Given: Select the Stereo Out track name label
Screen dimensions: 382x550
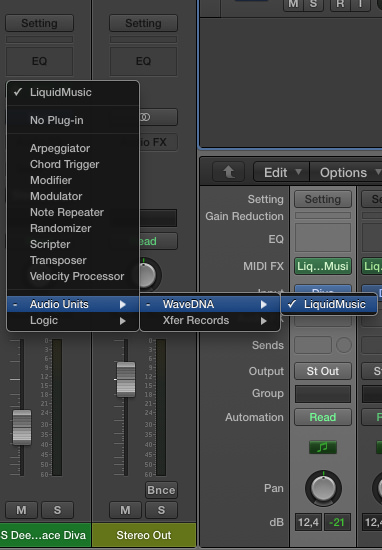Looking at the screenshot, I should click(144, 535).
